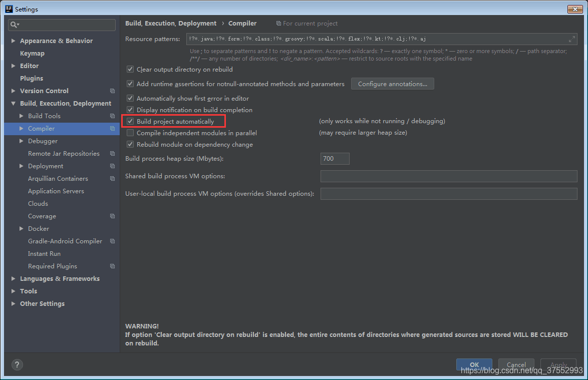588x380 pixels.
Task: Enable Compile independent modules in parallel
Action: (130, 133)
